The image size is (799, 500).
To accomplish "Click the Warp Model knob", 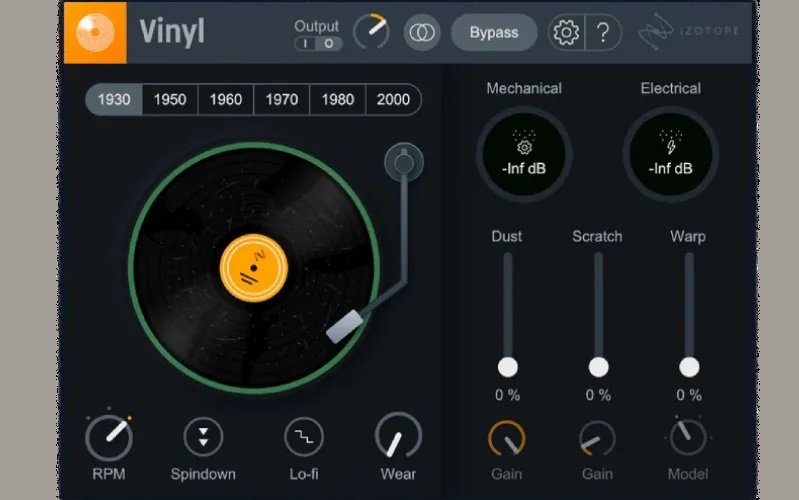I will coord(688,437).
